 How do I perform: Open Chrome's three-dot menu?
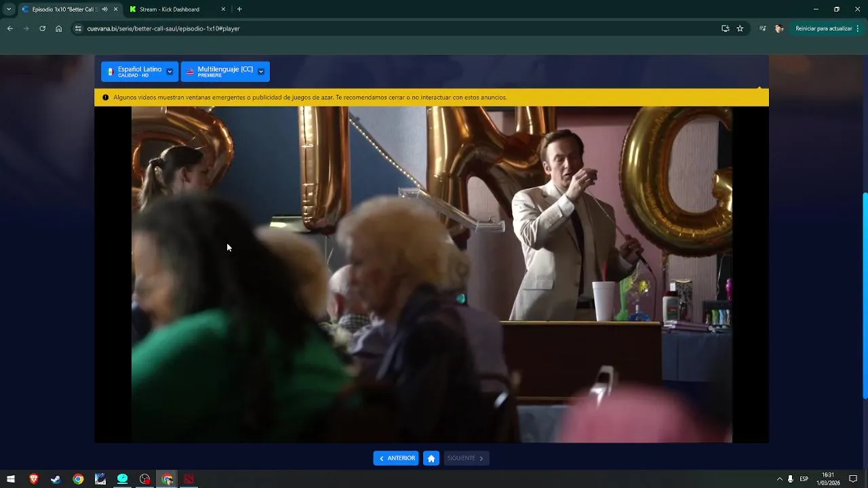click(858, 28)
